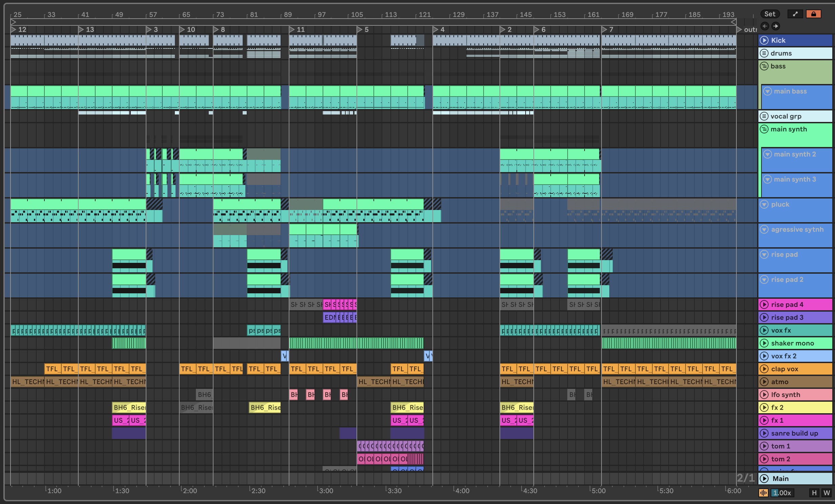
Task: Click the W optimize width button
Action: pos(827,493)
